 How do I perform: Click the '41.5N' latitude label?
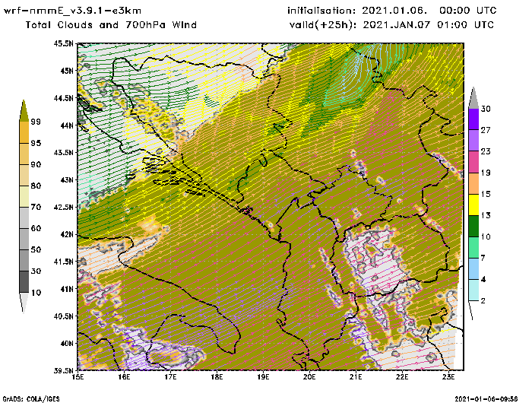pos(64,262)
